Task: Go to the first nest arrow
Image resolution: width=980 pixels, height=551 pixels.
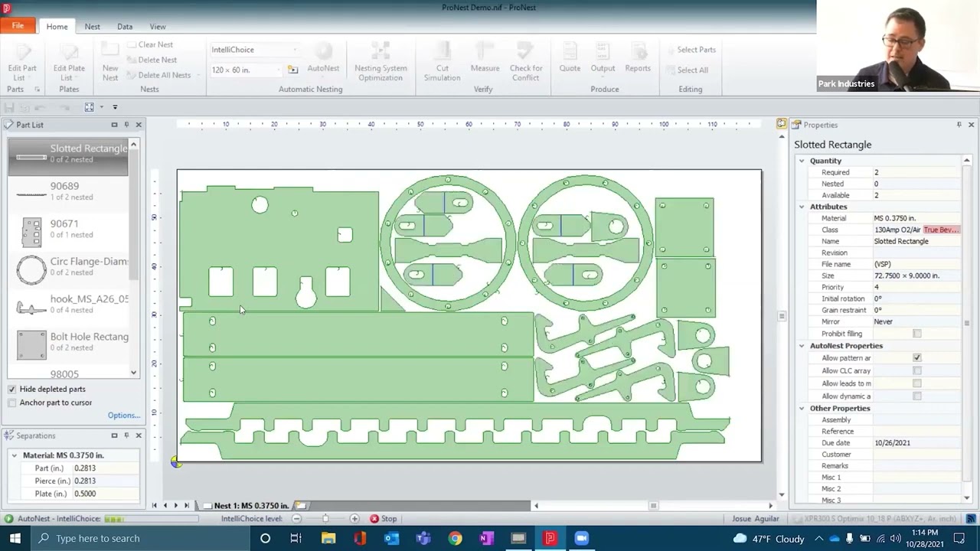Action: pos(155,505)
